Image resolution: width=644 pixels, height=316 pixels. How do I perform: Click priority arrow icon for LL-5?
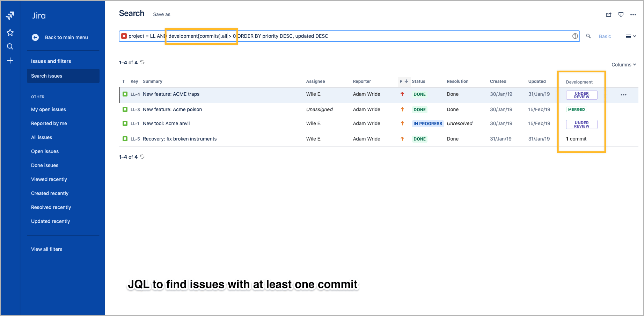coord(402,139)
